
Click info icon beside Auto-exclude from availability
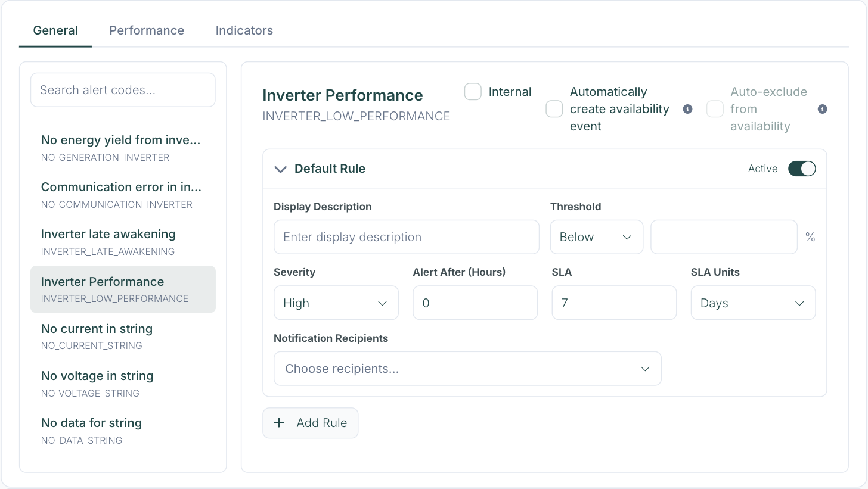823,109
